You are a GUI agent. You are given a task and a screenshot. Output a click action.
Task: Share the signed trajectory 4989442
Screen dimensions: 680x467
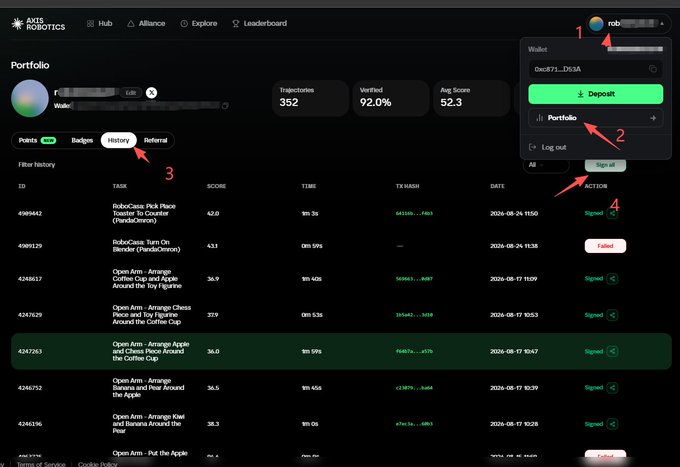[x=612, y=213]
